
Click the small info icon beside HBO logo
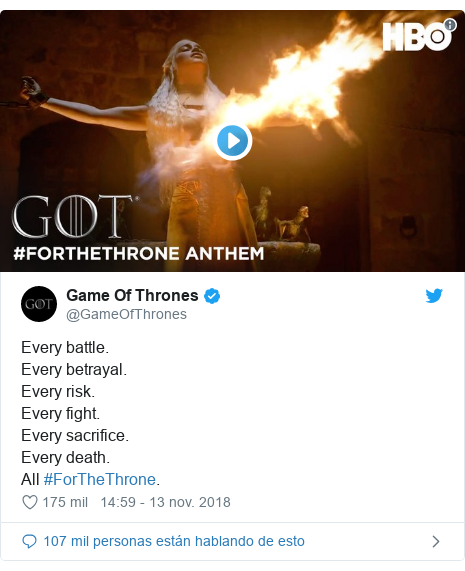click(450, 25)
